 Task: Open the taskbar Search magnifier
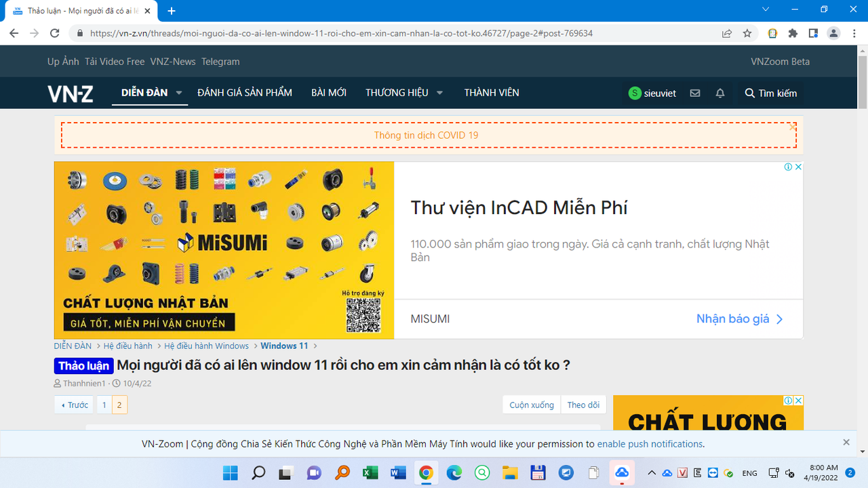click(258, 472)
